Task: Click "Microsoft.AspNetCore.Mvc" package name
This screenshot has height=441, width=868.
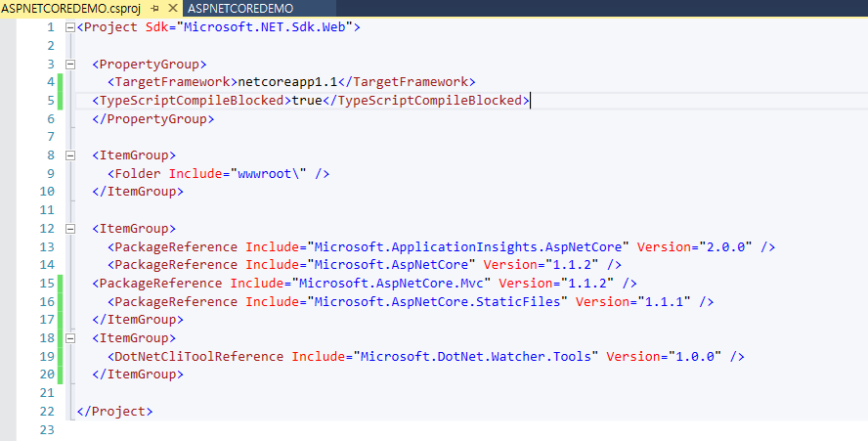Action: tap(391, 284)
